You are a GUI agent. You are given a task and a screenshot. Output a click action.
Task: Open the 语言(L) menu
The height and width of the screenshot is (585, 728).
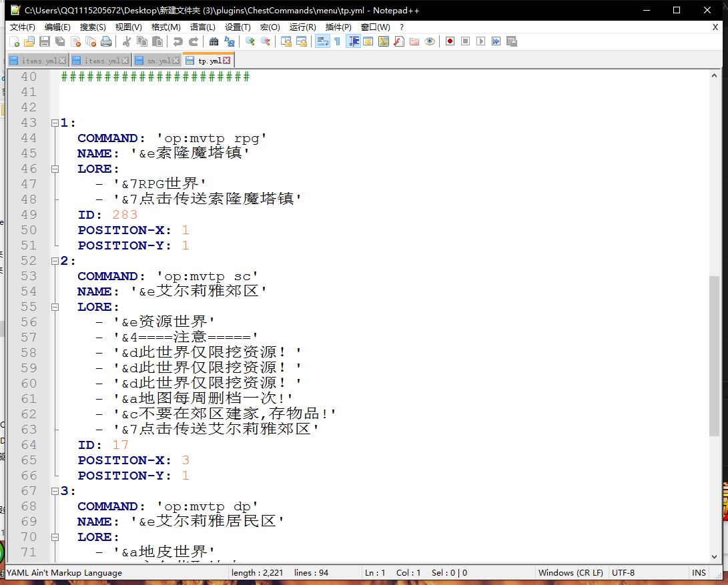tap(202, 27)
